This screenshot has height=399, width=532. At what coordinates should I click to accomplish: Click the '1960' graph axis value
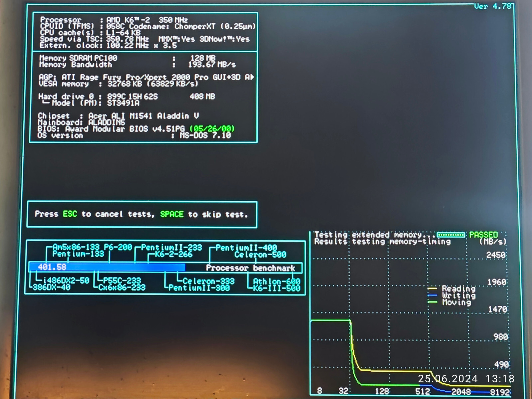(497, 283)
